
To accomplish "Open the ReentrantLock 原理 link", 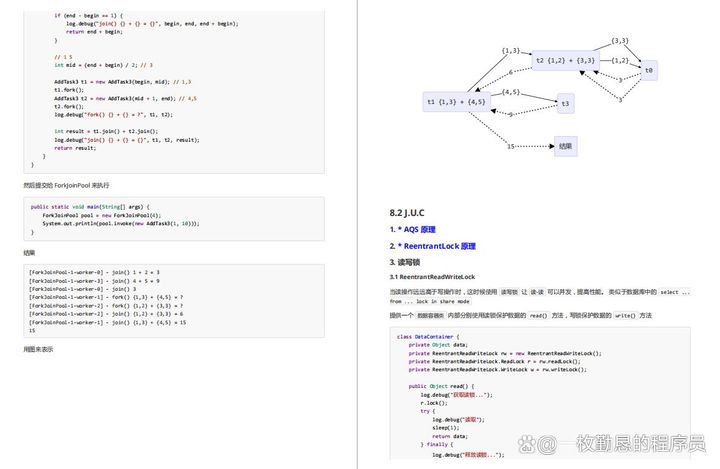I will tap(439, 246).
